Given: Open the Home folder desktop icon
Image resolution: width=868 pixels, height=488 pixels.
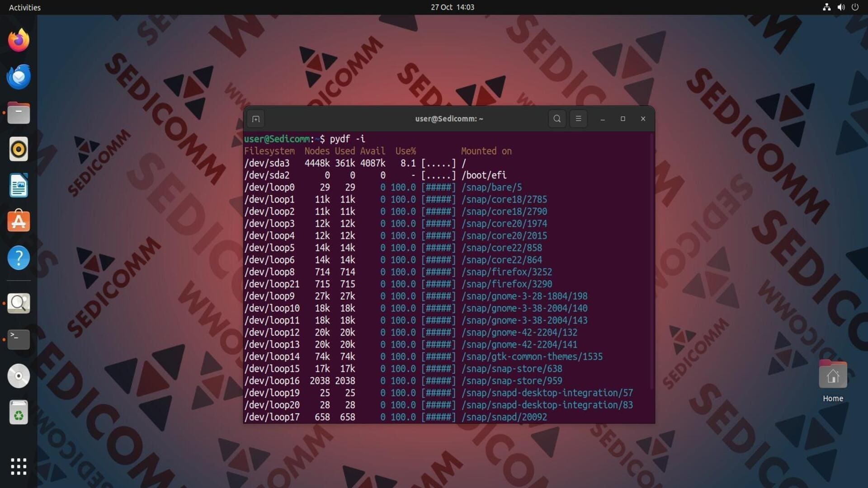Looking at the screenshot, I should pyautogui.click(x=833, y=380).
